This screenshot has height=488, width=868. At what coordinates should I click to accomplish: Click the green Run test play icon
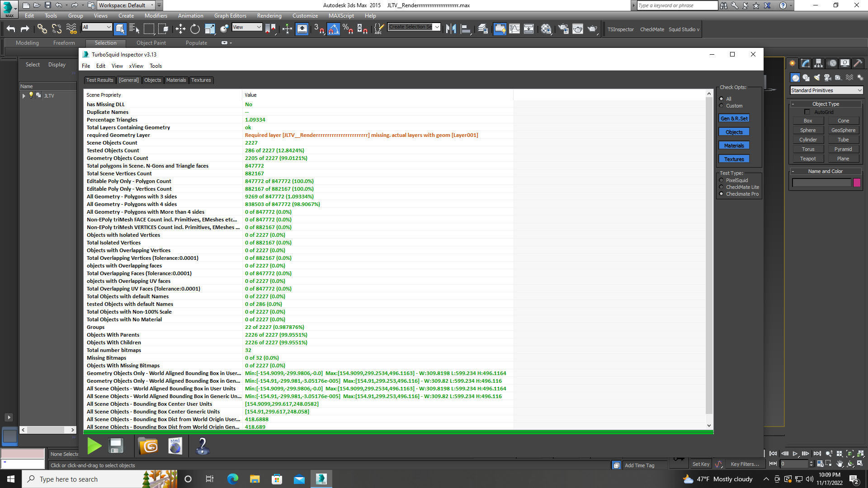pos(94,446)
